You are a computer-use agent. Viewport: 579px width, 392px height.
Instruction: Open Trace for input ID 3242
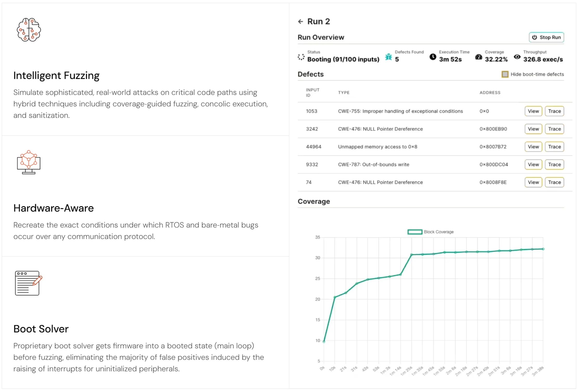pos(555,129)
